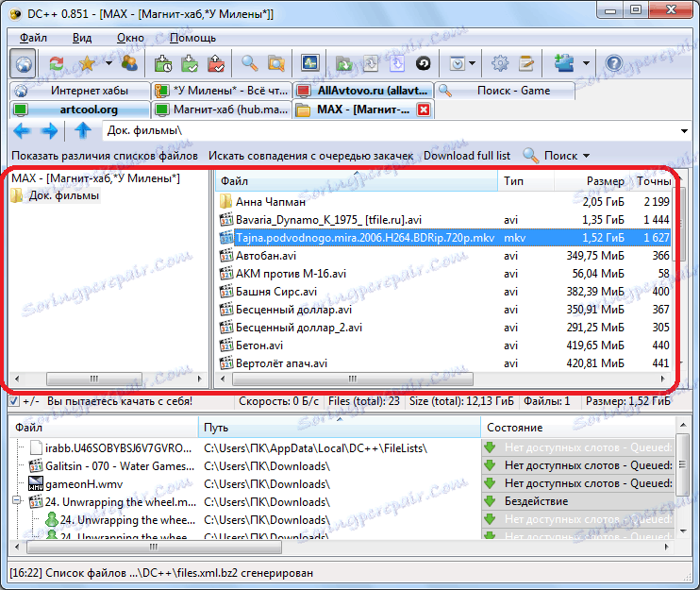Open the Вид menu

[x=82, y=38]
